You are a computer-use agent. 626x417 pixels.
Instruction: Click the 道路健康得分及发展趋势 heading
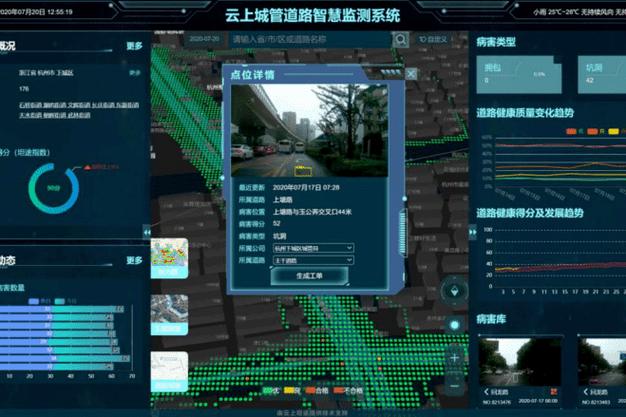[x=530, y=213]
